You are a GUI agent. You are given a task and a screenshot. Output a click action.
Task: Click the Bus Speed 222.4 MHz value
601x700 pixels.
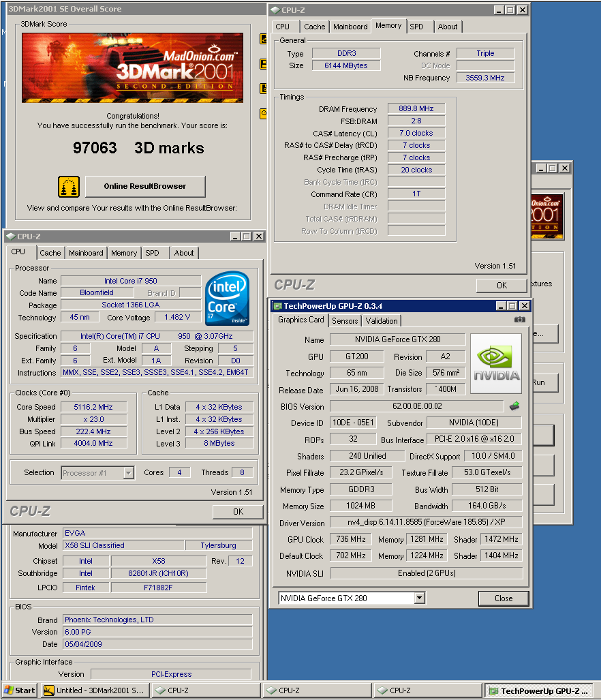click(x=94, y=431)
